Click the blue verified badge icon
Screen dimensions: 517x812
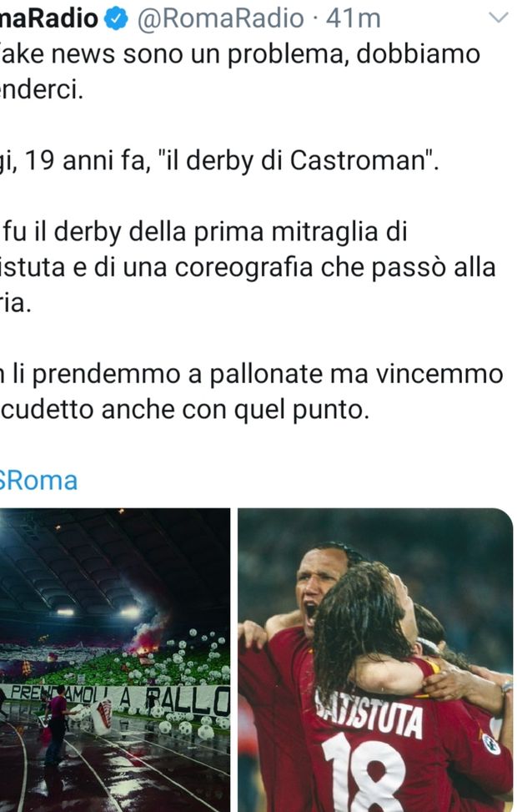click(x=117, y=18)
